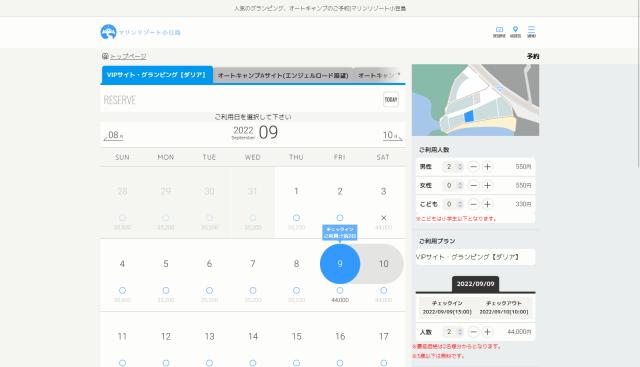Increase こども count with plus button

pos(487,204)
